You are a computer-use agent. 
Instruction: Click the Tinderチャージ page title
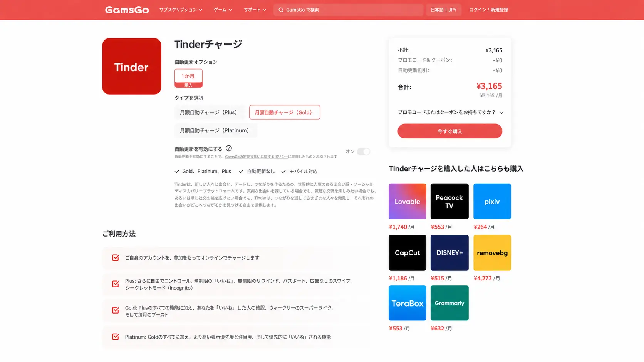pos(208,44)
